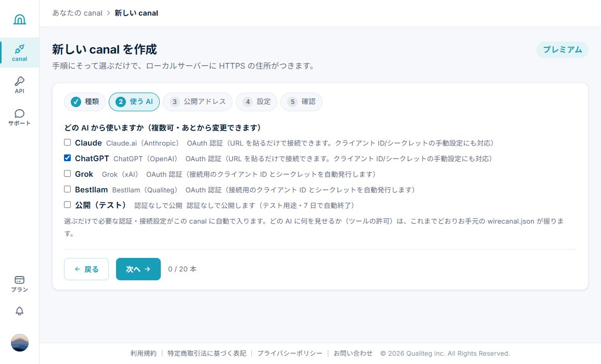Check the 公開（テスト） checkbox
The image size is (601, 364).
click(x=68, y=204)
